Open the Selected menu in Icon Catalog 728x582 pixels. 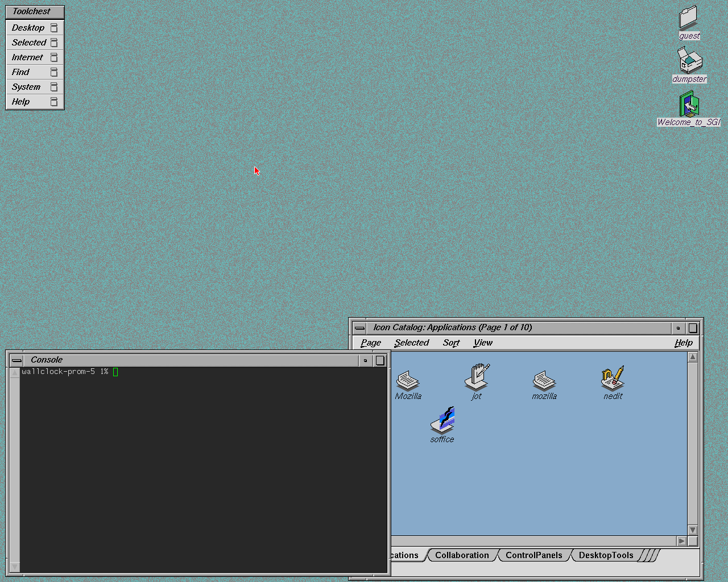tap(412, 343)
